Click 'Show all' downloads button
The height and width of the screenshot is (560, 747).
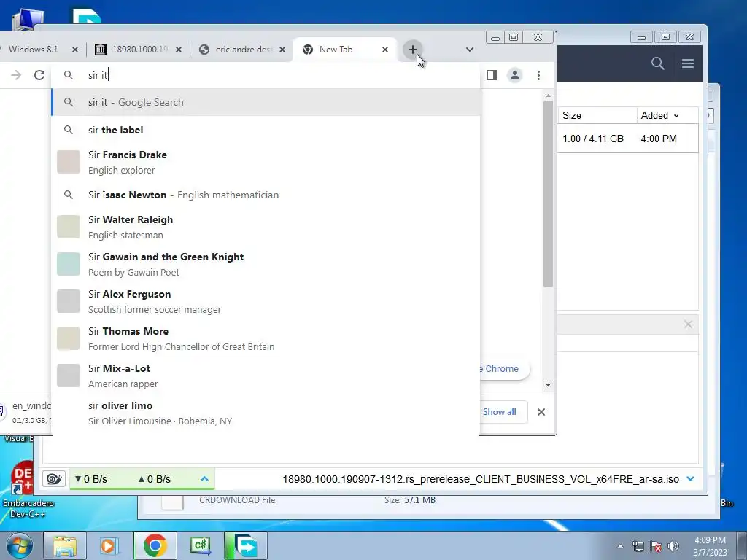point(499,412)
